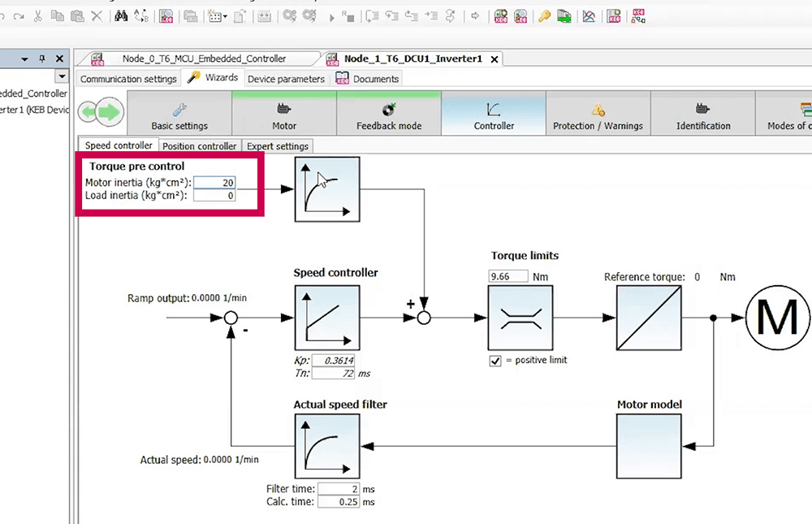Click the Load inertia input field
Viewport: 812px width, 524px height.
[215, 196]
